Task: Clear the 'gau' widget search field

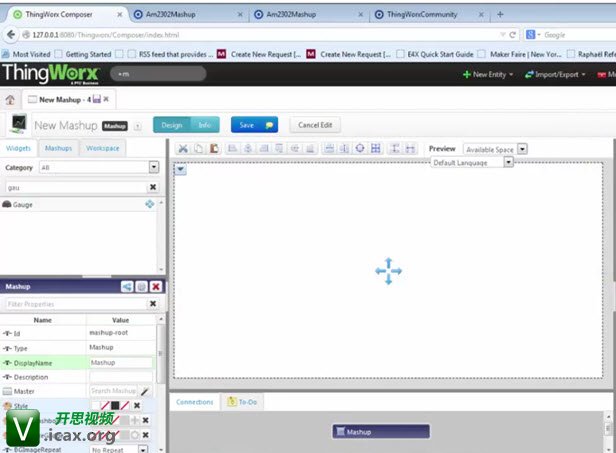Action: click(x=153, y=187)
